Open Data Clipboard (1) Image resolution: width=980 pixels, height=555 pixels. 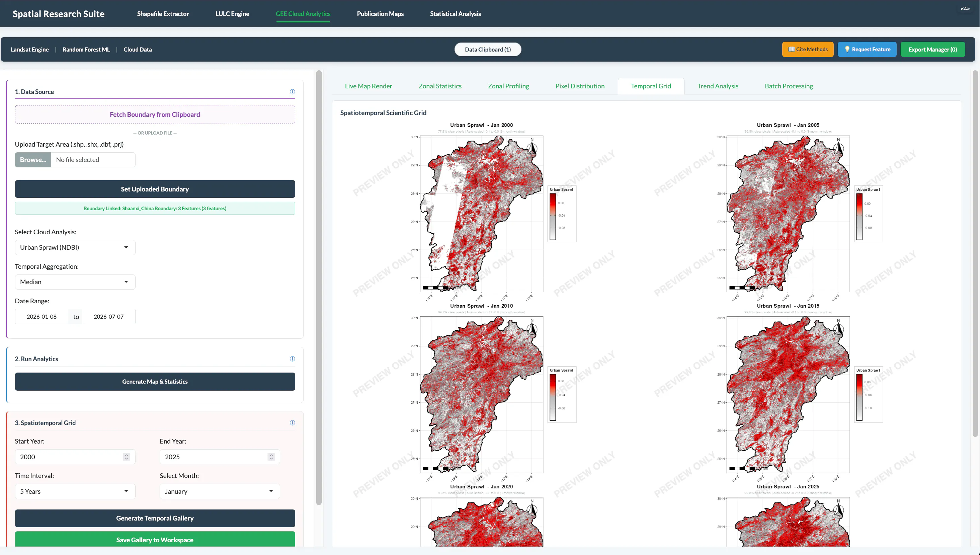click(488, 49)
